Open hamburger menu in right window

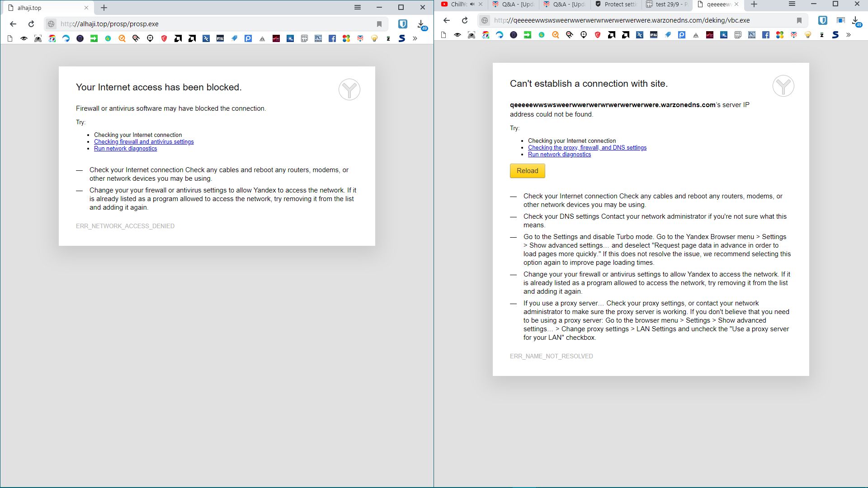792,4
